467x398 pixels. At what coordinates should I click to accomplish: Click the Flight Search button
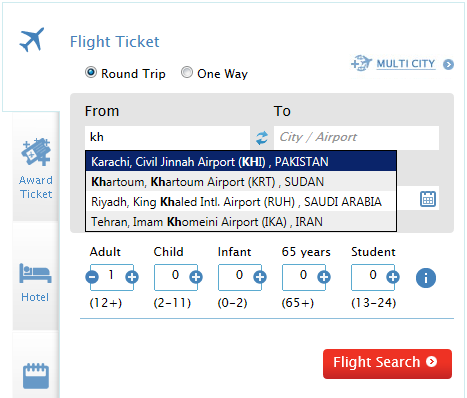coord(387,364)
